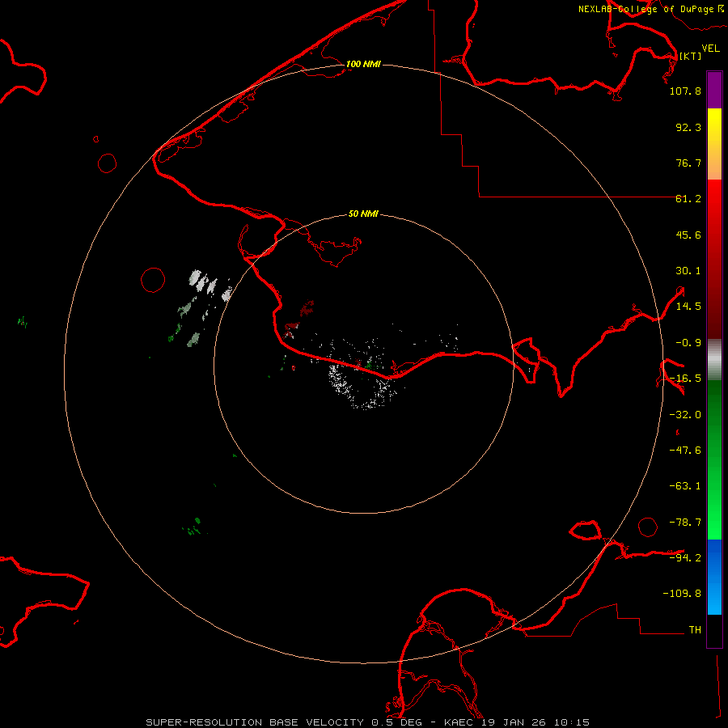Image resolution: width=728 pixels, height=728 pixels.
Task: Click the dark red velocity echo inside the 50 NMI ring
Action: (x=307, y=308)
